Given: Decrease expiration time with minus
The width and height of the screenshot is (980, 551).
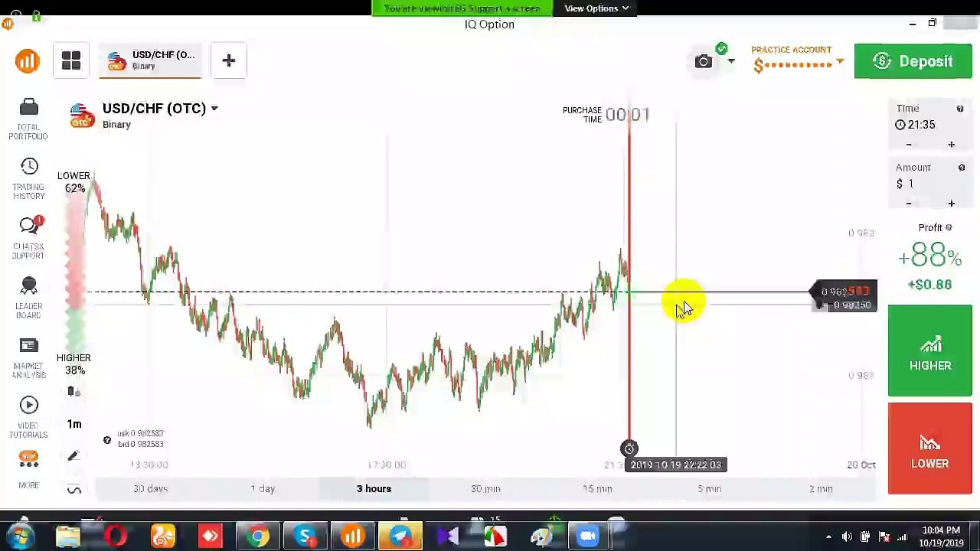Looking at the screenshot, I should point(909,145).
